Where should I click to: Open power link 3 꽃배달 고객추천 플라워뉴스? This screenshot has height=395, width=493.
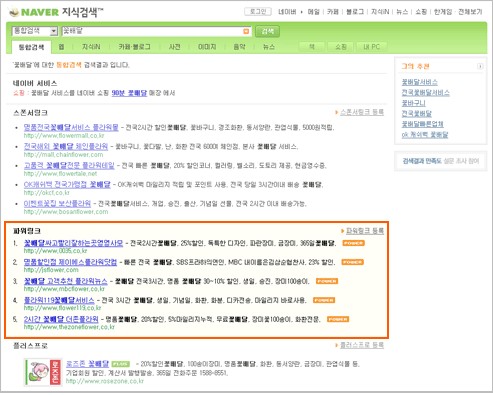[66, 281]
